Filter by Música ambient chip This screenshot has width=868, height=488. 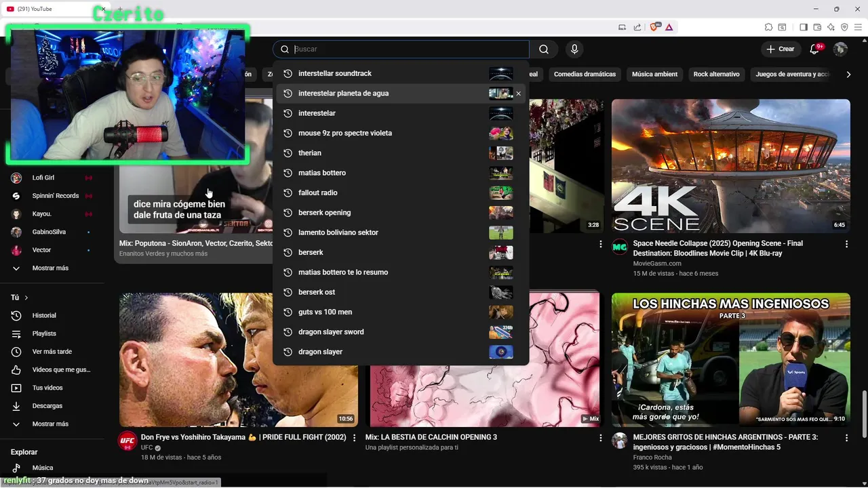654,75
